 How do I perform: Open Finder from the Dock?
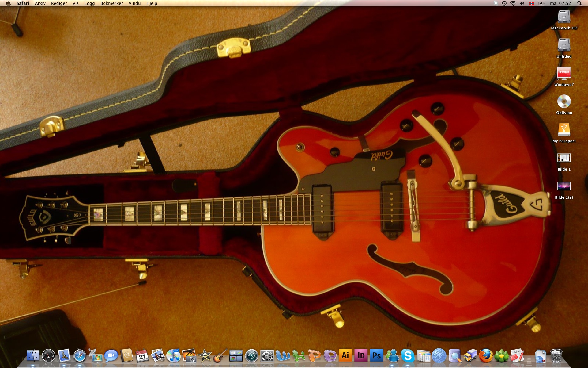coord(33,356)
